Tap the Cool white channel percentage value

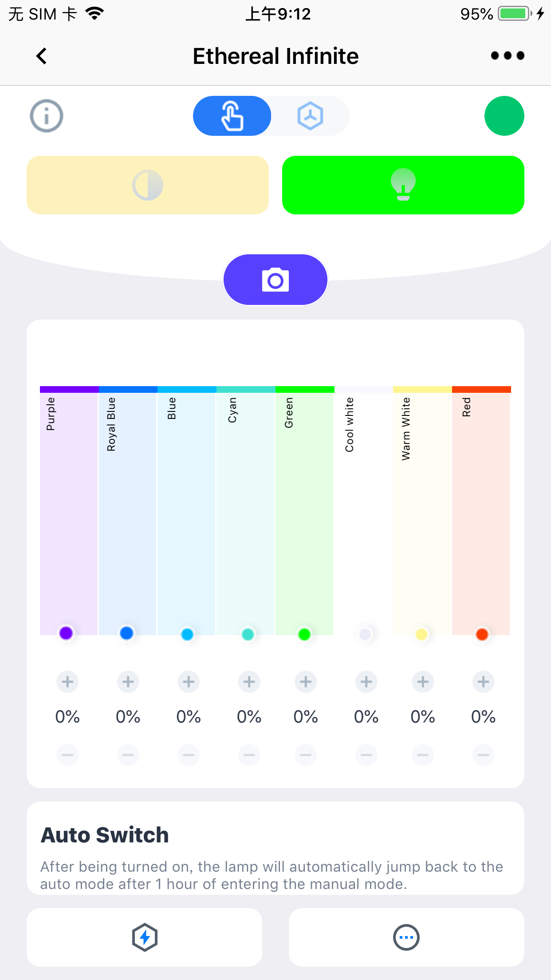366,716
